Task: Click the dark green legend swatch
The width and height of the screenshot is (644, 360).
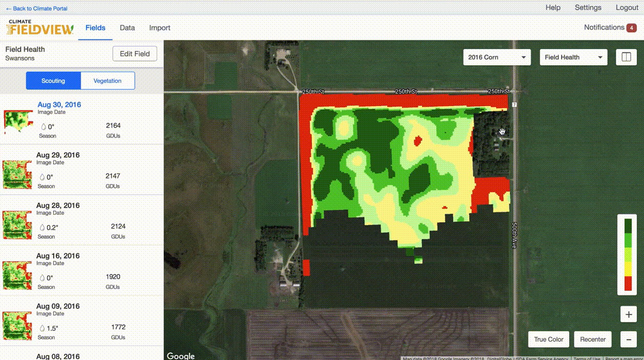Action: click(x=628, y=226)
